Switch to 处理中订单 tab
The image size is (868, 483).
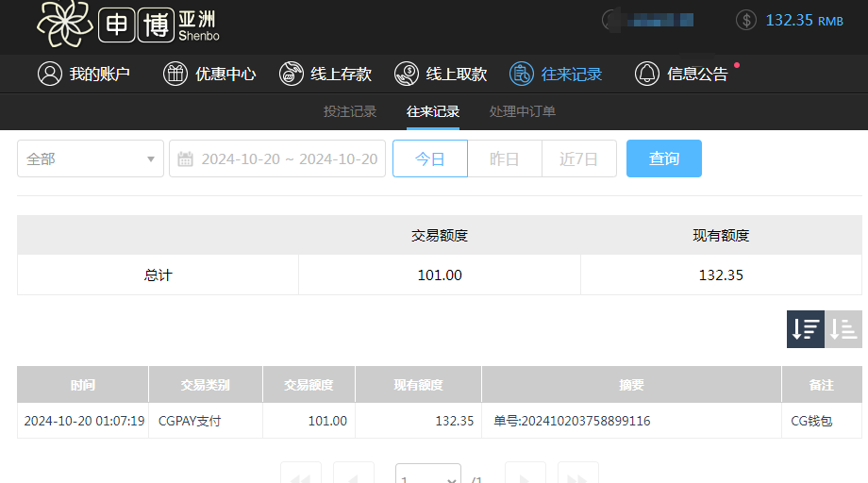tap(522, 111)
